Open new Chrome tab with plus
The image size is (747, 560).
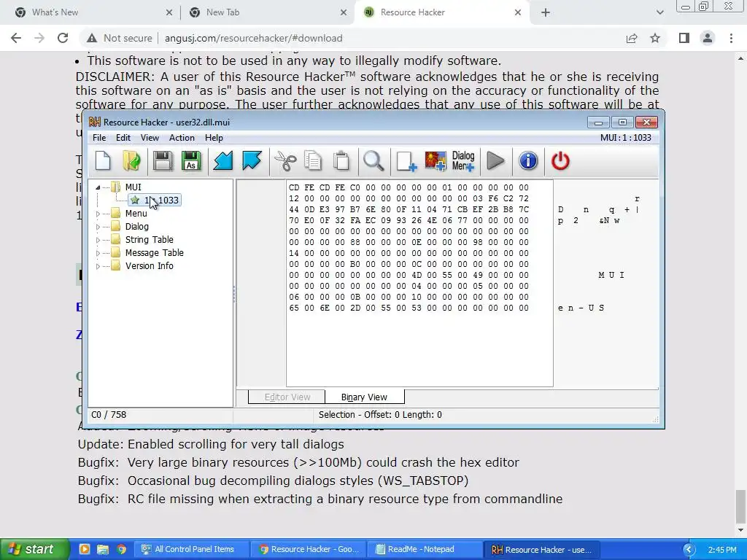(x=546, y=13)
